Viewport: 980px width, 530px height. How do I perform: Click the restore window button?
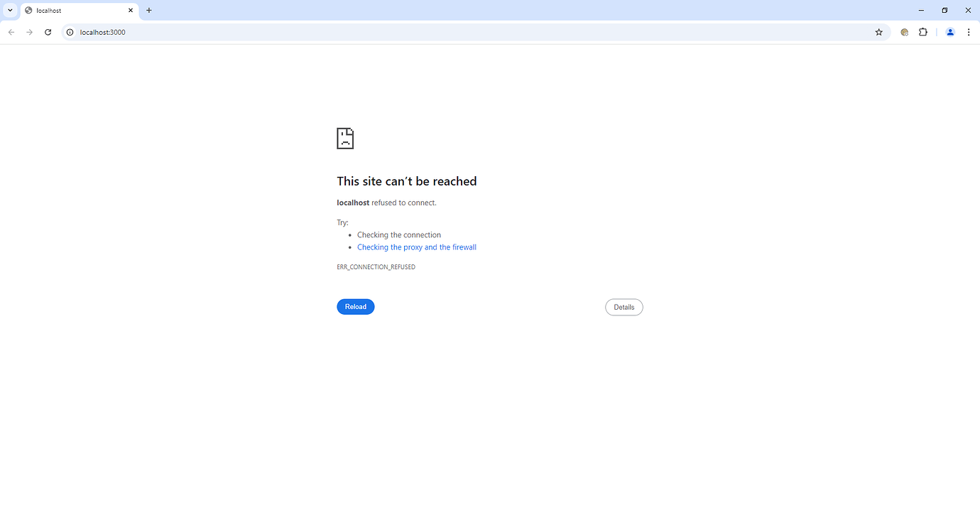click(x=944, y=10)
